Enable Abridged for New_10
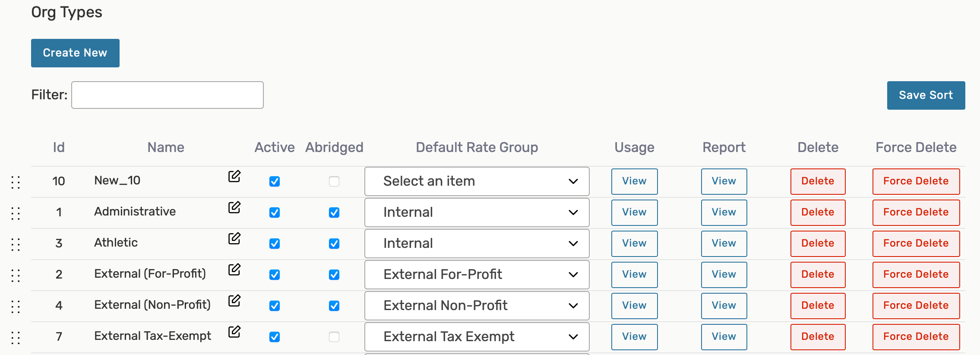The width and height of the screenshot is (980, 355). (x=334, y=181)
